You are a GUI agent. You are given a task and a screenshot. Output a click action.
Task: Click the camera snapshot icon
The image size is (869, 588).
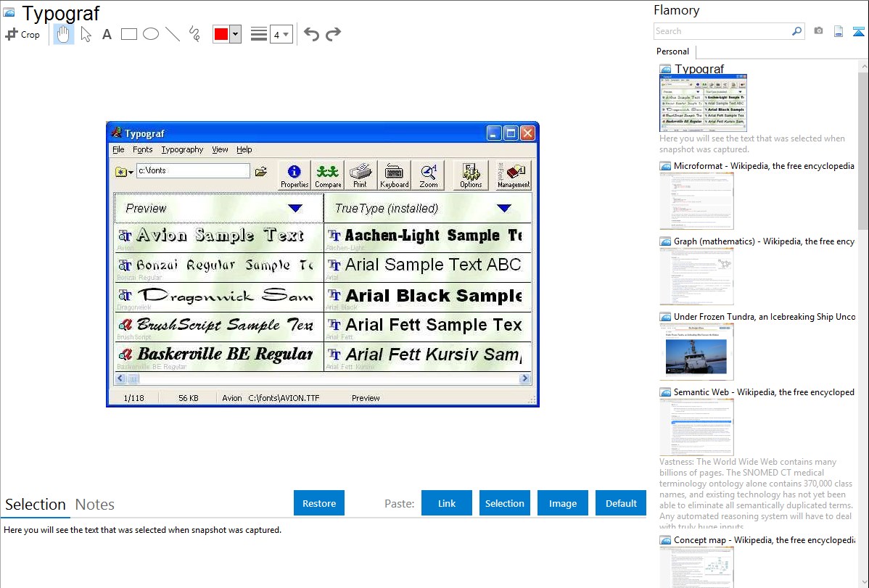point(818,31)
